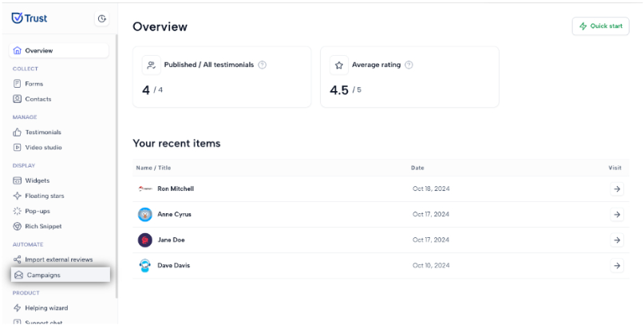Select the Overview home icon
Image resolution: width=644 pixels, height=325 pixels.
point(17,50)
